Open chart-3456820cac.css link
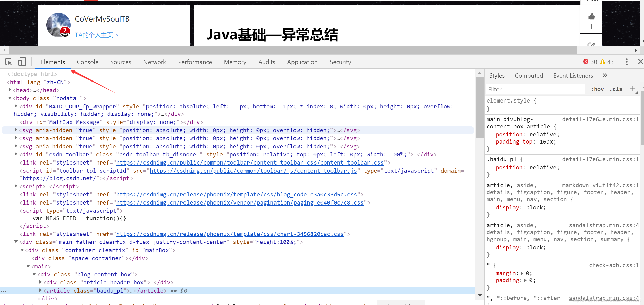This screenshot has width=644, height=305. [230, 234]
